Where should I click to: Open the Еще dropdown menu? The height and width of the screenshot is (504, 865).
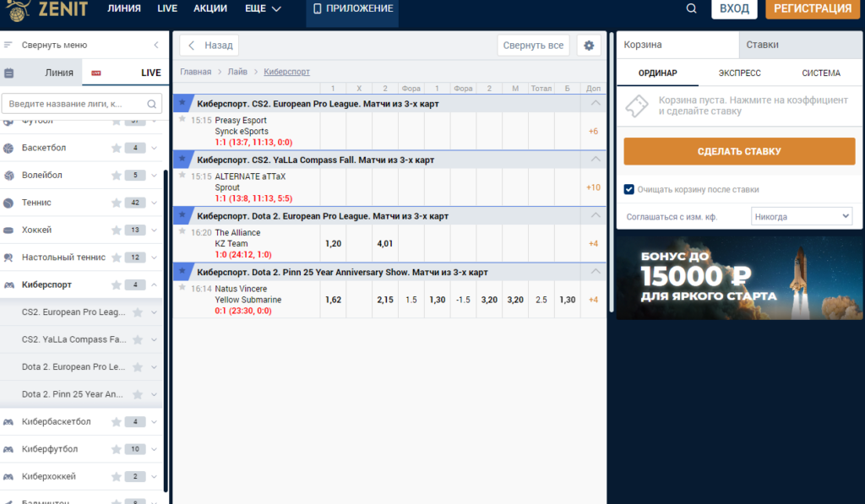tap(263, 8)
